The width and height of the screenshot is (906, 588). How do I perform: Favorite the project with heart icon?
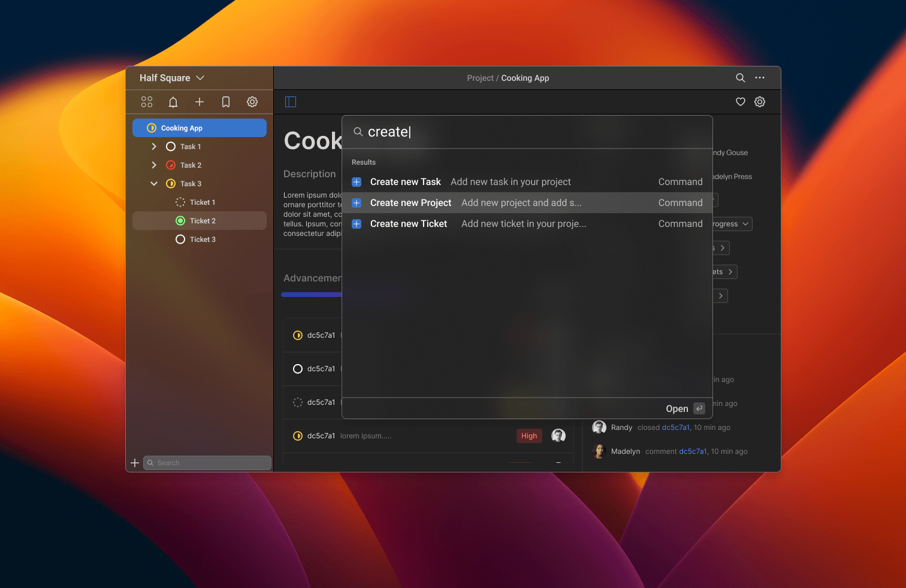pyautogui.click(x=741, y=102)
